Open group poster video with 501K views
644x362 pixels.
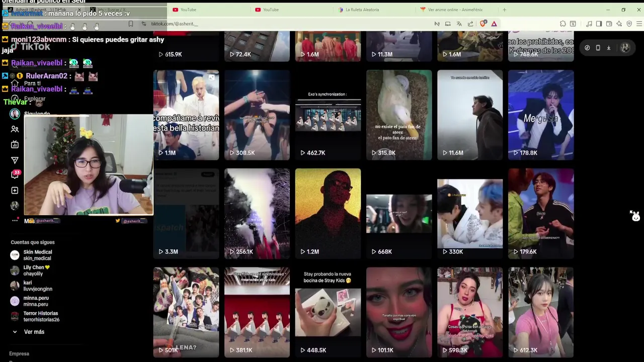click(186, 312)
